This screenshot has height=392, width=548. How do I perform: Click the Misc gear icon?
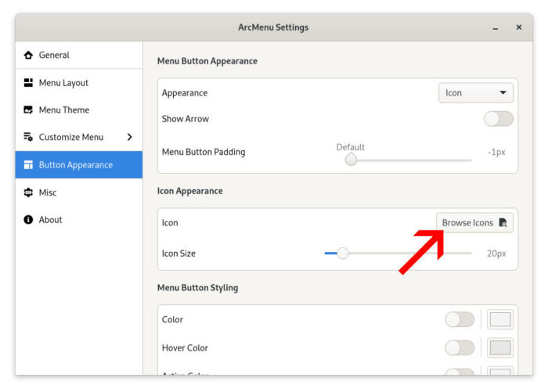[28, 192]
